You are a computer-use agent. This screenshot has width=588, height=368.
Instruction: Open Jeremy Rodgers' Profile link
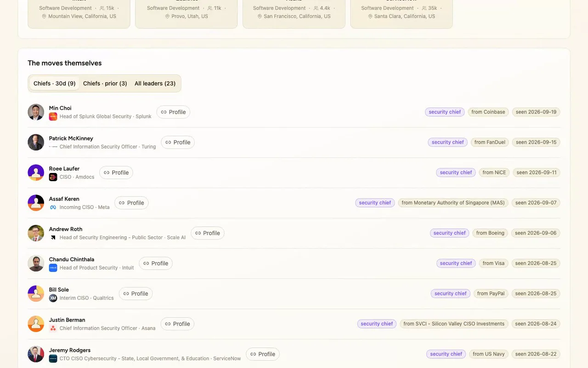point(263,354)
